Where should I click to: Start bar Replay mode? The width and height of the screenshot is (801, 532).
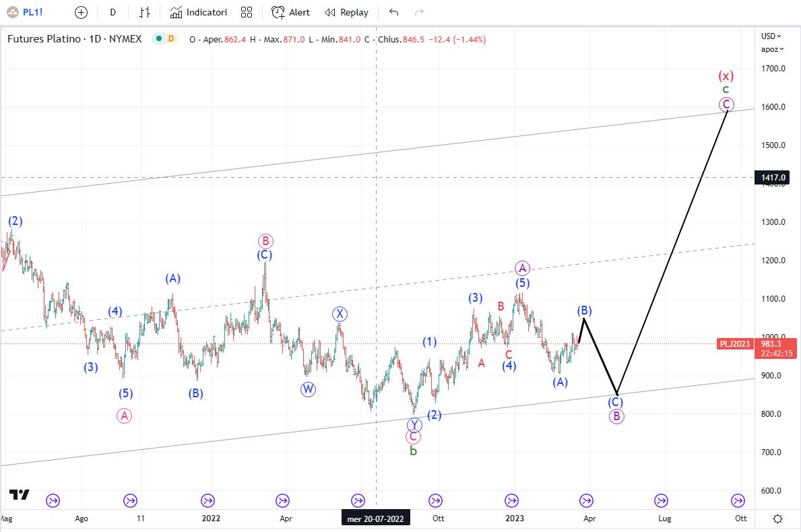[346, 12]
